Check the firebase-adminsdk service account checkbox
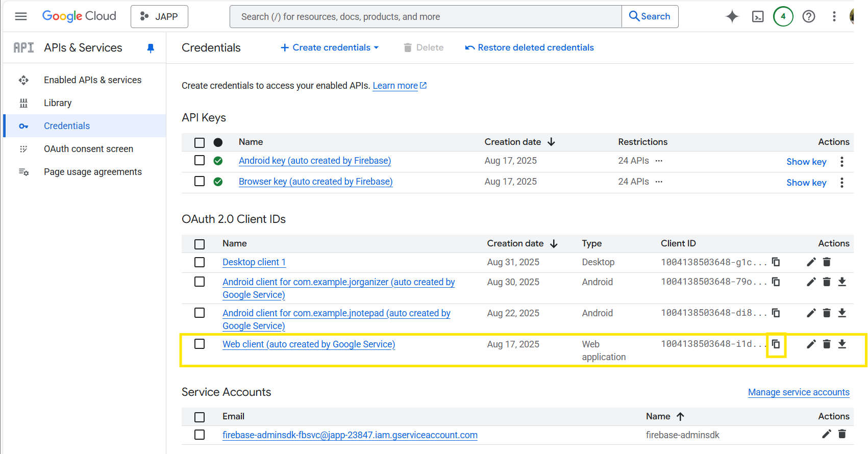 point(200,435)
